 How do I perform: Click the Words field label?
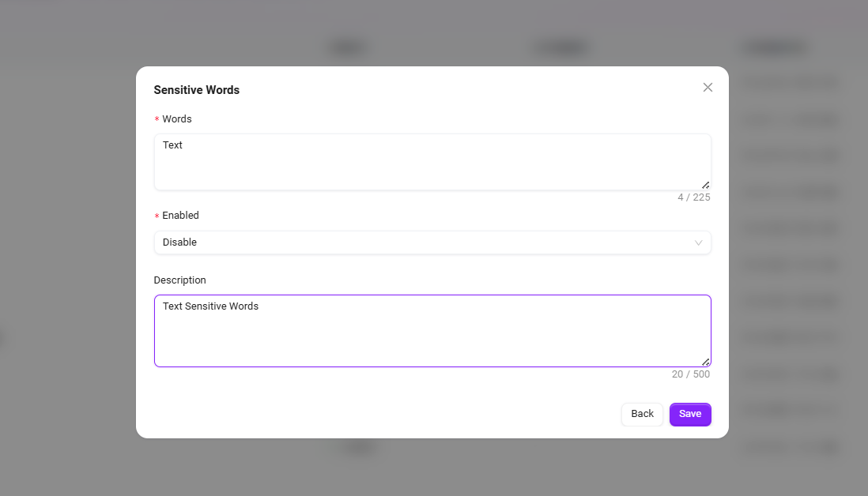tap(177, 119)
